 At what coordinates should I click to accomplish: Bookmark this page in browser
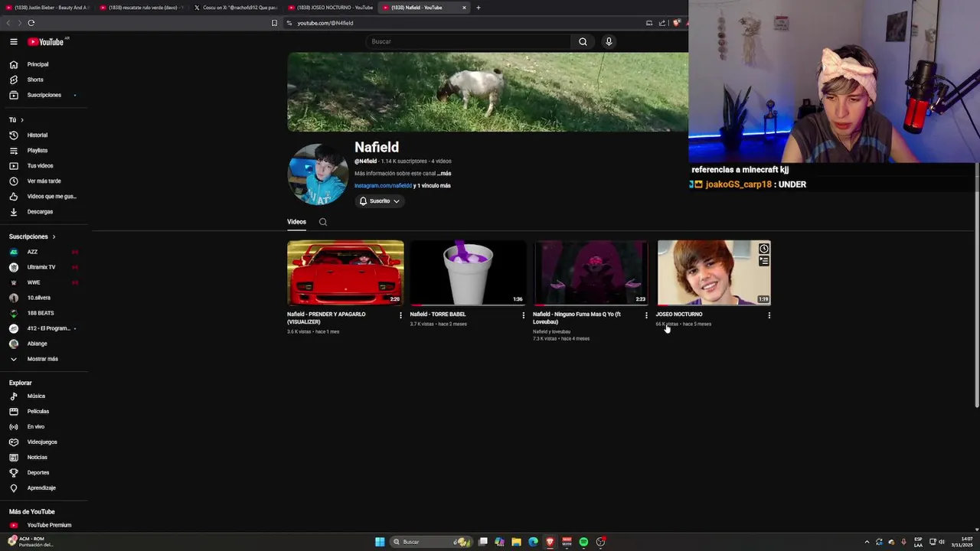[x=274, y=23]
